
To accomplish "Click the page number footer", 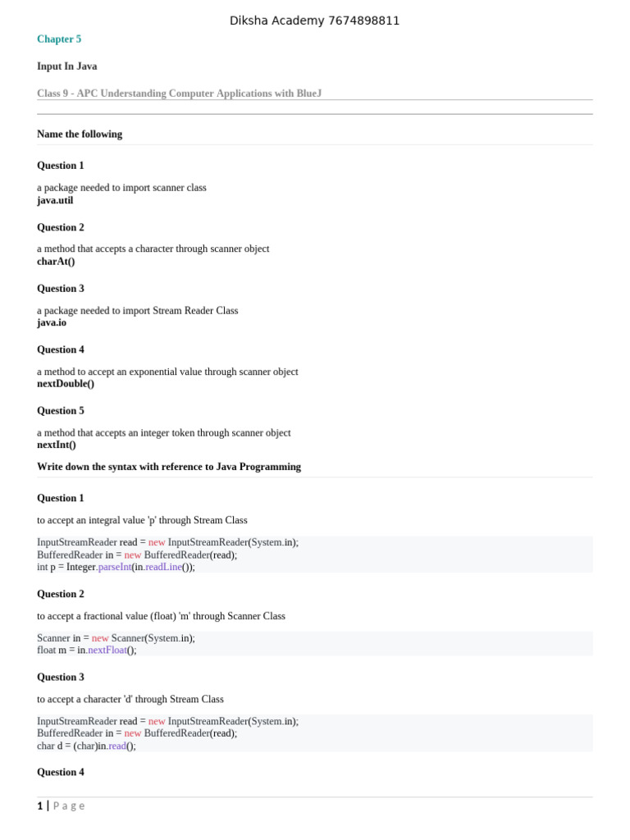I will (61, 806).
